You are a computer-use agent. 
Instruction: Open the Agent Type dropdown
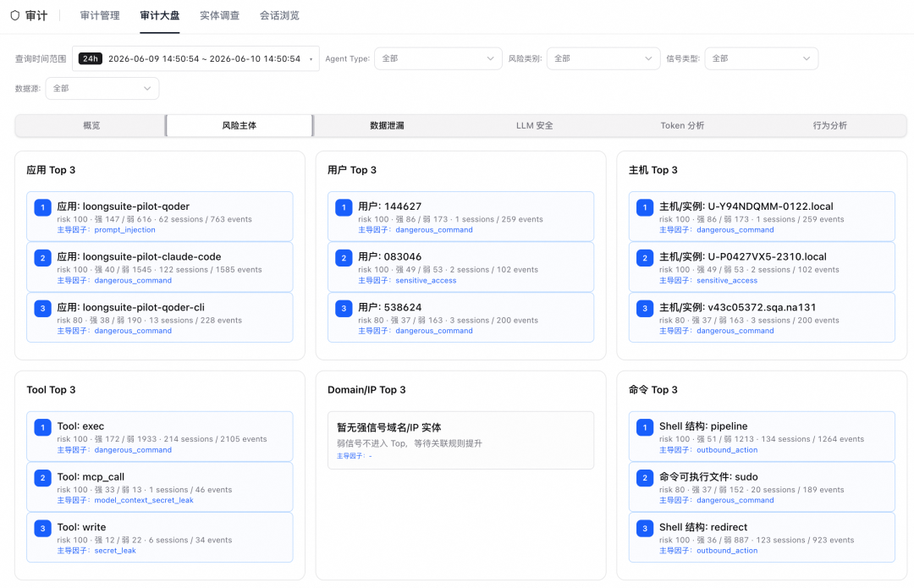tap(438, 59)
